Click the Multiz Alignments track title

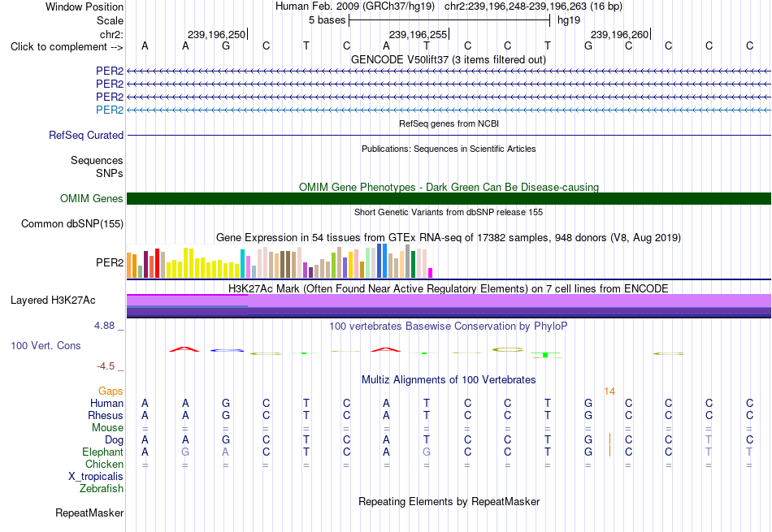tap(449, 379)
